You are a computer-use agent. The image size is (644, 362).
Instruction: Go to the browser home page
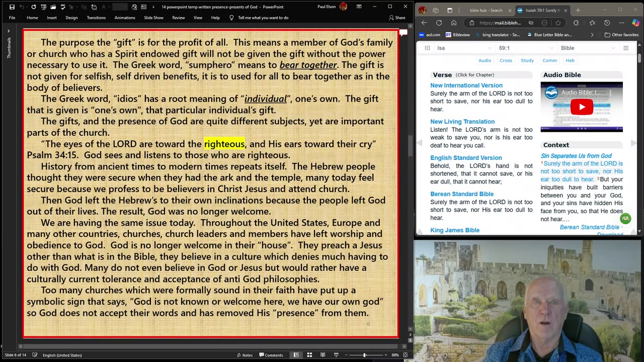click(x=454, y=23)
